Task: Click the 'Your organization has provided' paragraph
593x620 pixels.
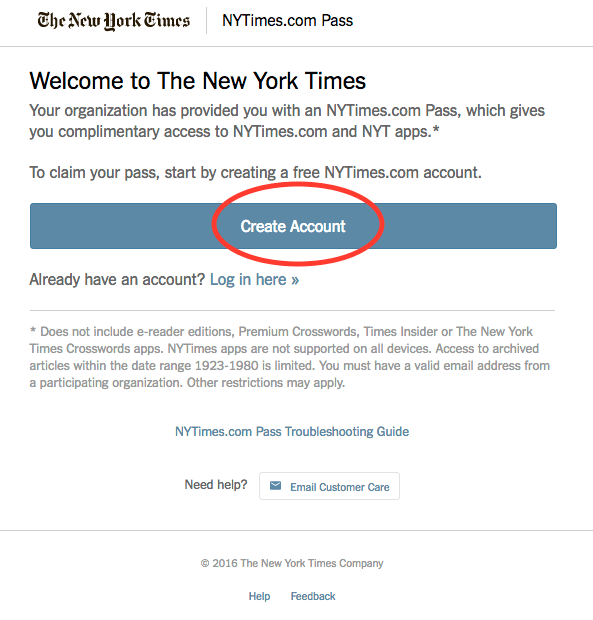Action: (x=287, y=121)
